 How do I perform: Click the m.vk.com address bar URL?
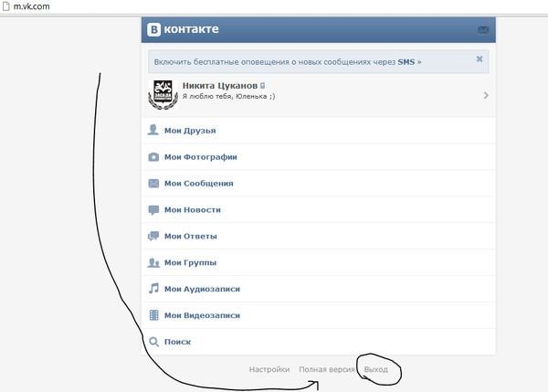coord(31,6)
